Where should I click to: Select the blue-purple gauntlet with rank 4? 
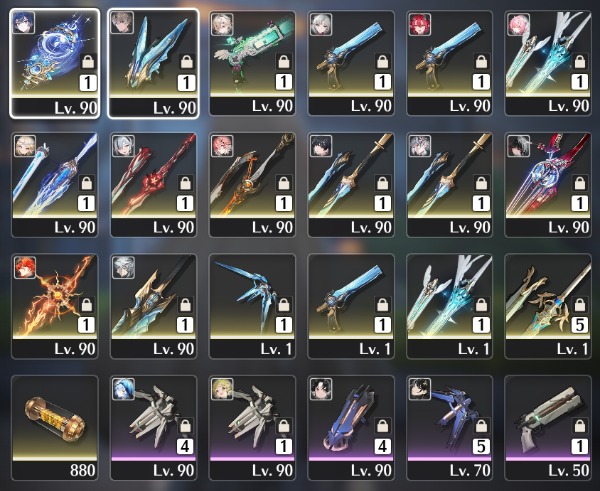[351, 428]
